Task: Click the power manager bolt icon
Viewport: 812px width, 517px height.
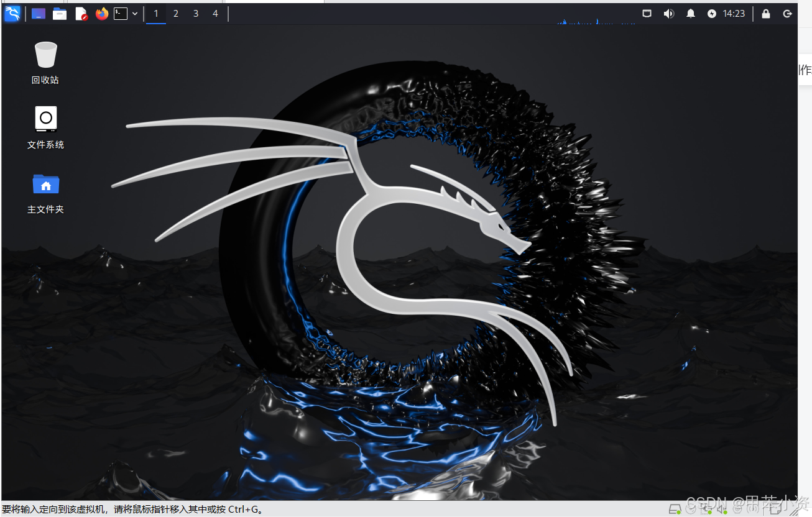Action: click(712, 14)
